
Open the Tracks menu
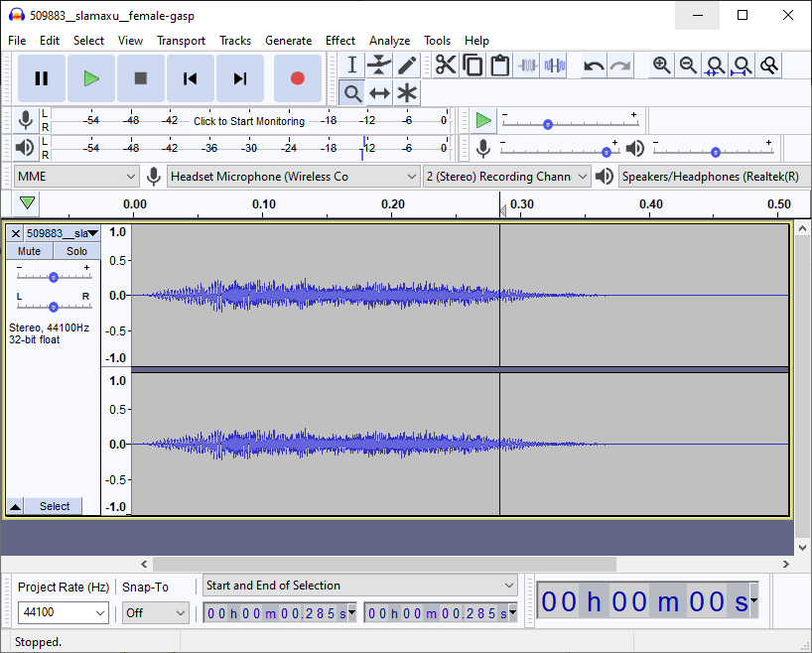coord(235,41)
